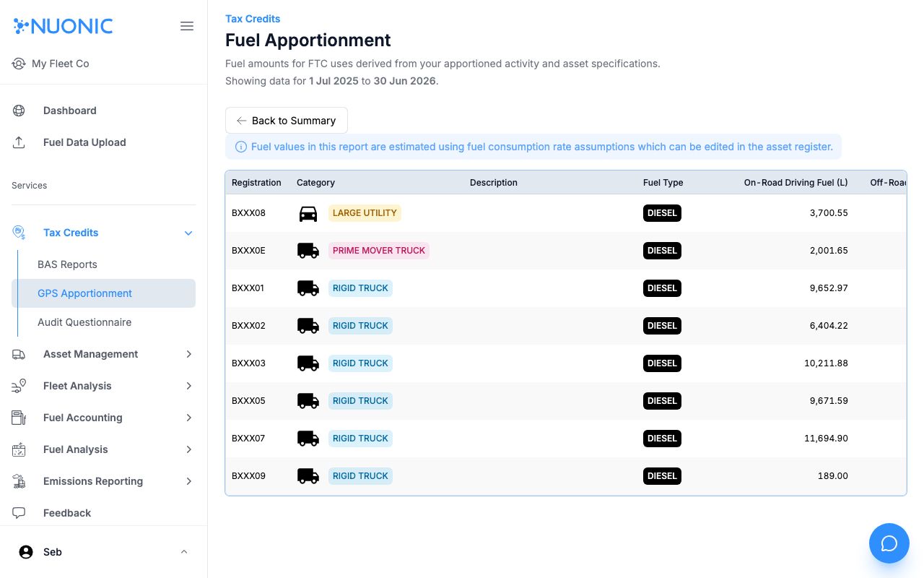The height and width of the screenshot is (578, 924).
Task: Click the Category column header
Action: coord(315,183)
